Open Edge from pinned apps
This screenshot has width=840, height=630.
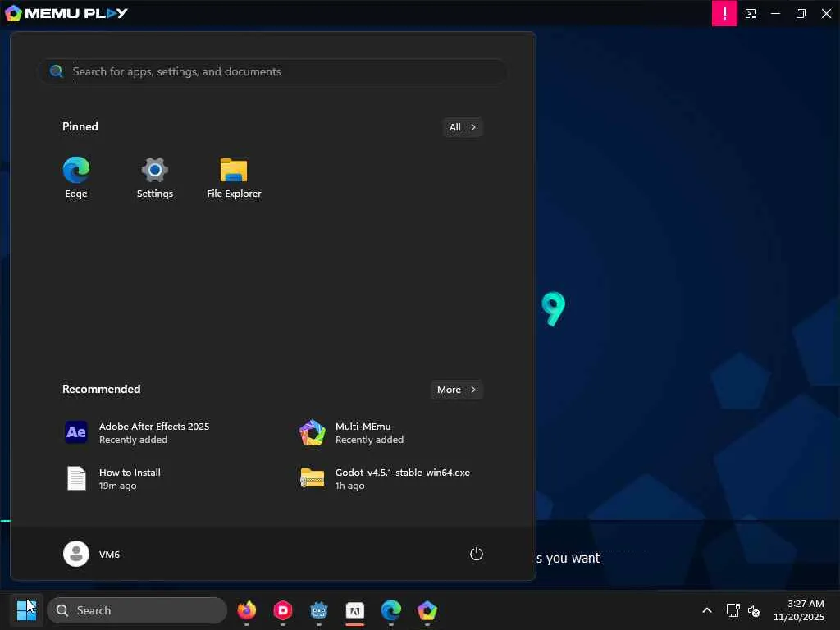coord(76,178)
